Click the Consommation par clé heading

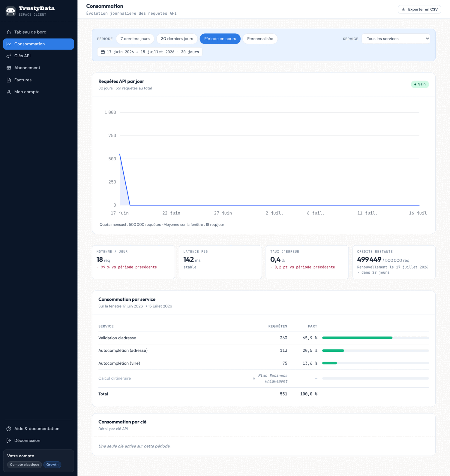pyautogui.click(x=122, y=422)
